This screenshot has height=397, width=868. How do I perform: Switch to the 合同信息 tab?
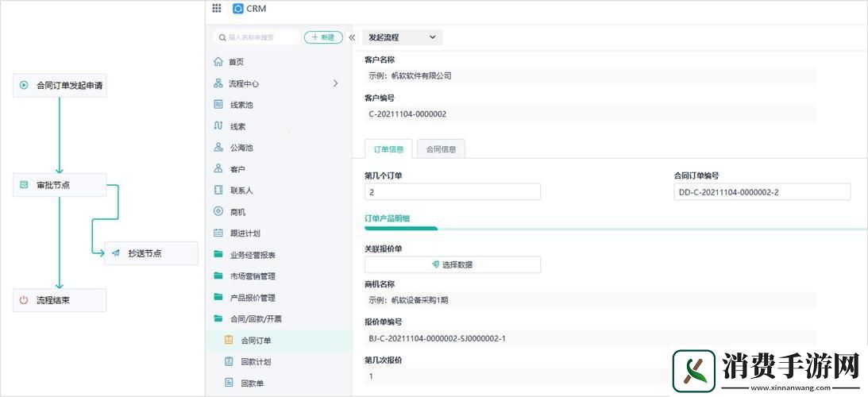point(442,149)
